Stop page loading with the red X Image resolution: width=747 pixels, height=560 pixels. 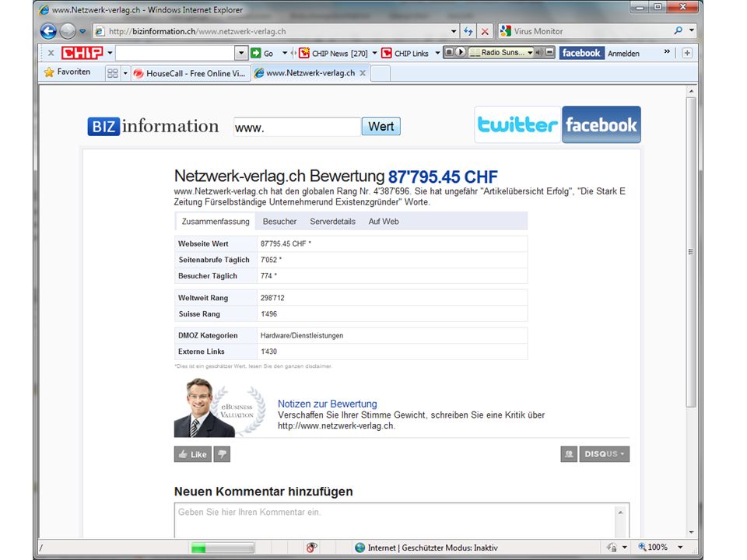point(485,31)
